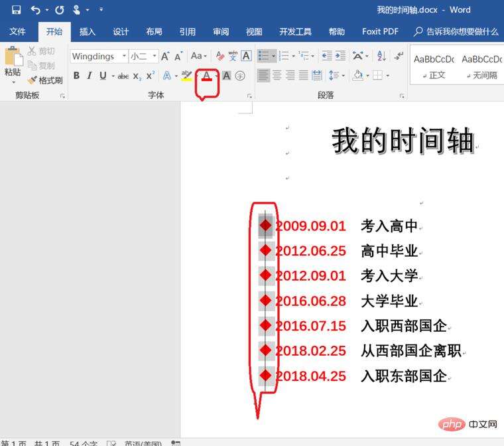Switch to the 布局 tab
Image resolution: width=504 pixels, height=446 pixels.
click(x=155, y=32)
